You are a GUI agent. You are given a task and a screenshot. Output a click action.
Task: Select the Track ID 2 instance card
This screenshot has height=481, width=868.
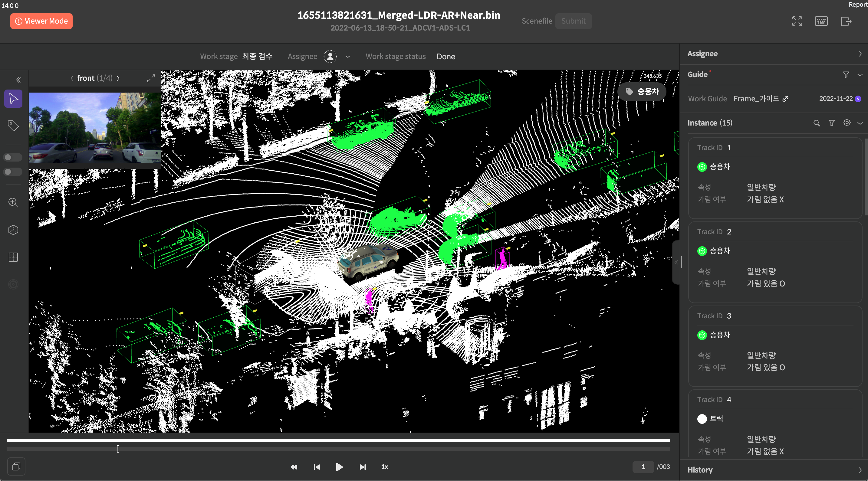pyautogui.click(x=775, y=262)
